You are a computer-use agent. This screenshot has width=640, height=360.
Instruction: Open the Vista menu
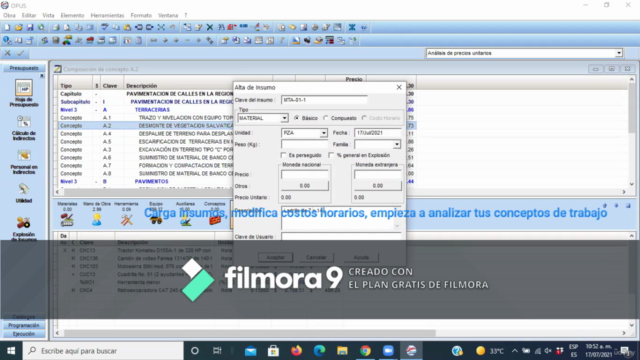pyautogui.click(x=48, y=16)
